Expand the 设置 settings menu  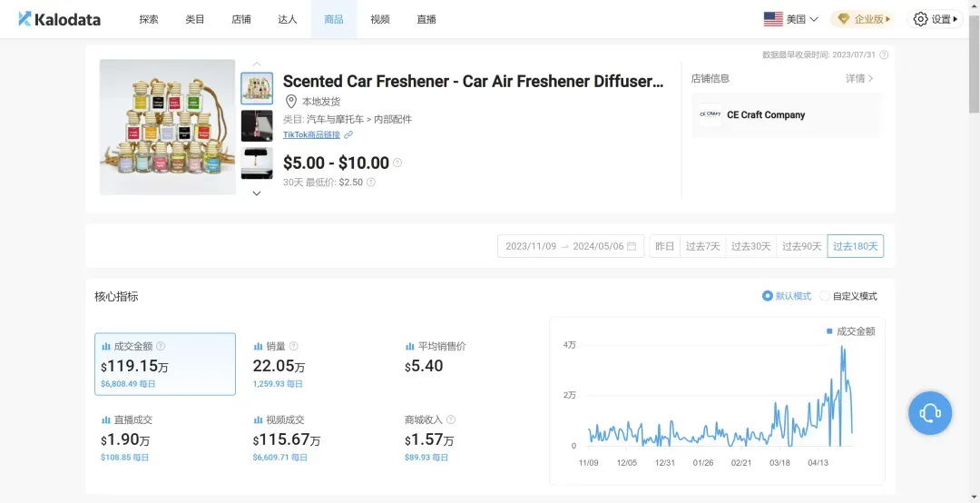pos(936,19)
